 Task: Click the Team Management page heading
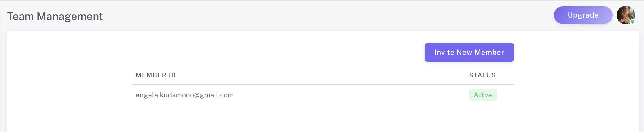(x=55, y=16)
